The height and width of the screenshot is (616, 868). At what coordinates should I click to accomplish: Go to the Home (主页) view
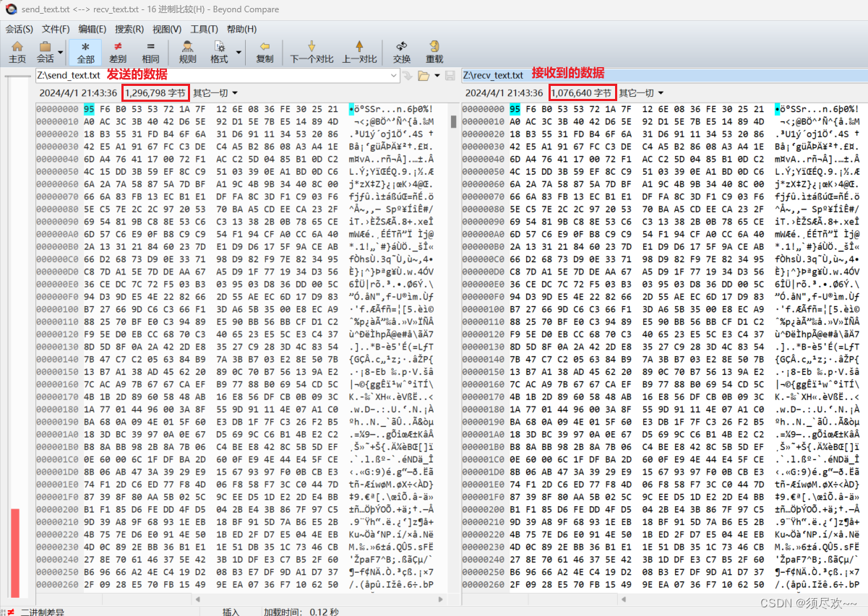tap(17, 51)
